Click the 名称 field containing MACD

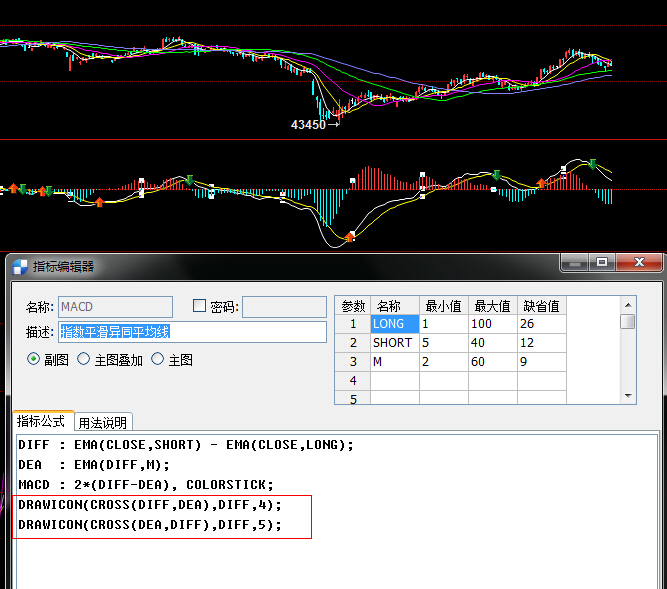(114, 307)
